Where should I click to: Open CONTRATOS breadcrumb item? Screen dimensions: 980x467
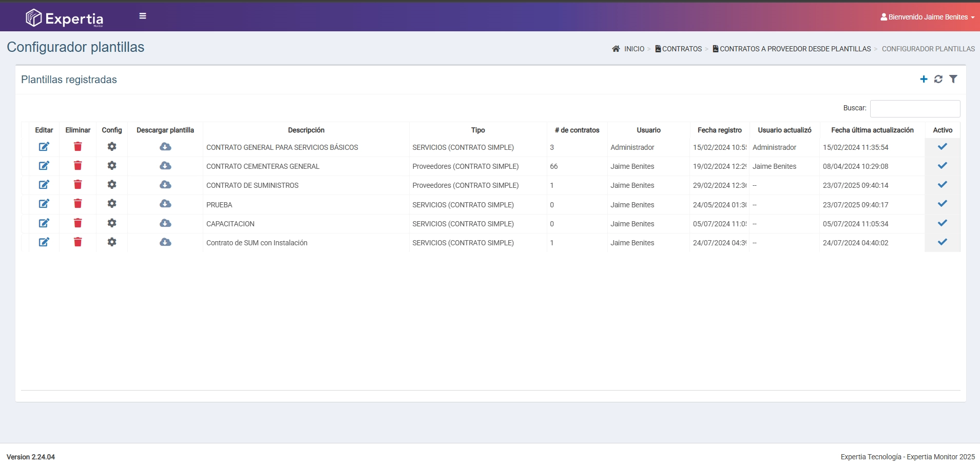pyautogui.click(x=681, y=49)
